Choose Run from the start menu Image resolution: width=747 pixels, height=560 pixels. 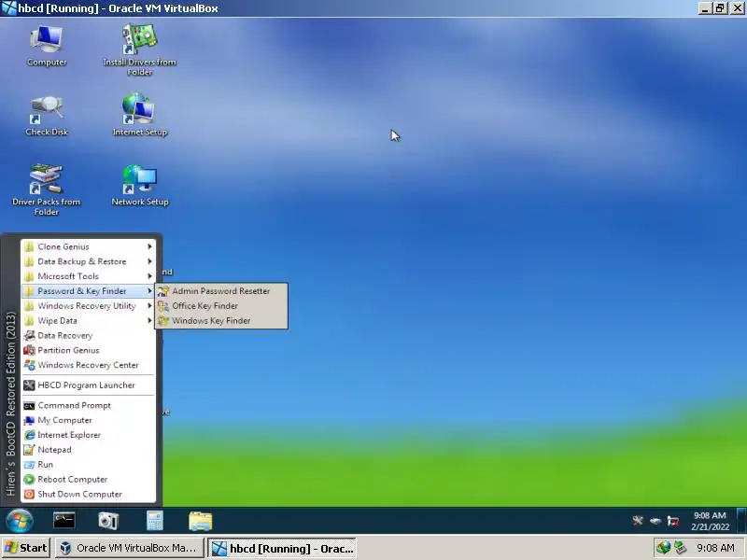(x=88, y=464)
